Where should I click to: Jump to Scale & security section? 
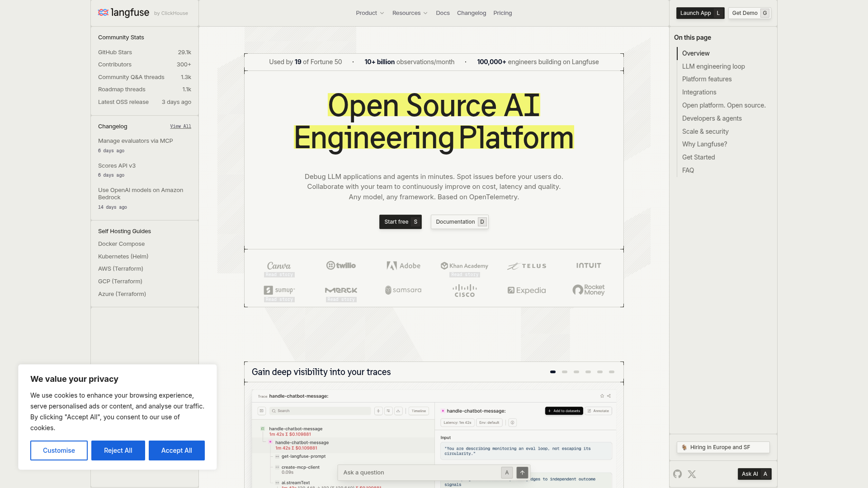[705, 131]
